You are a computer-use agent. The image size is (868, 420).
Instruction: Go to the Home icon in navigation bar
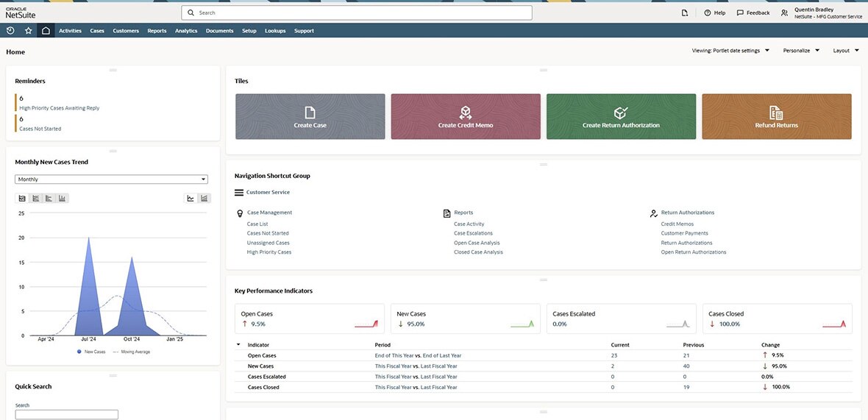(x=46, y=30)
